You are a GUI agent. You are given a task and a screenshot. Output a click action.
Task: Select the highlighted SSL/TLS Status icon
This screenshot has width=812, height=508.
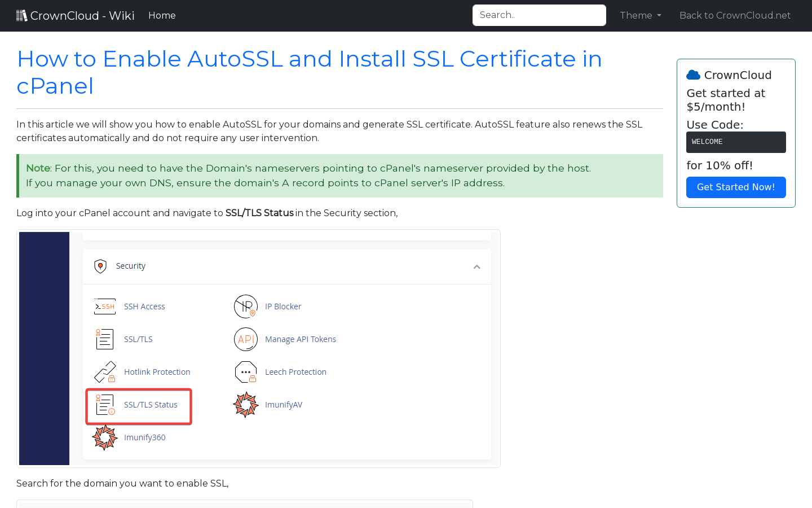[x=104, y=404]
